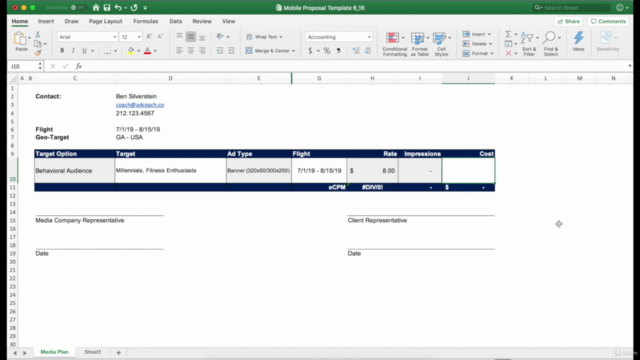The image size is (640, 360).
Task: Undo the last action
Action: point(118,7)
